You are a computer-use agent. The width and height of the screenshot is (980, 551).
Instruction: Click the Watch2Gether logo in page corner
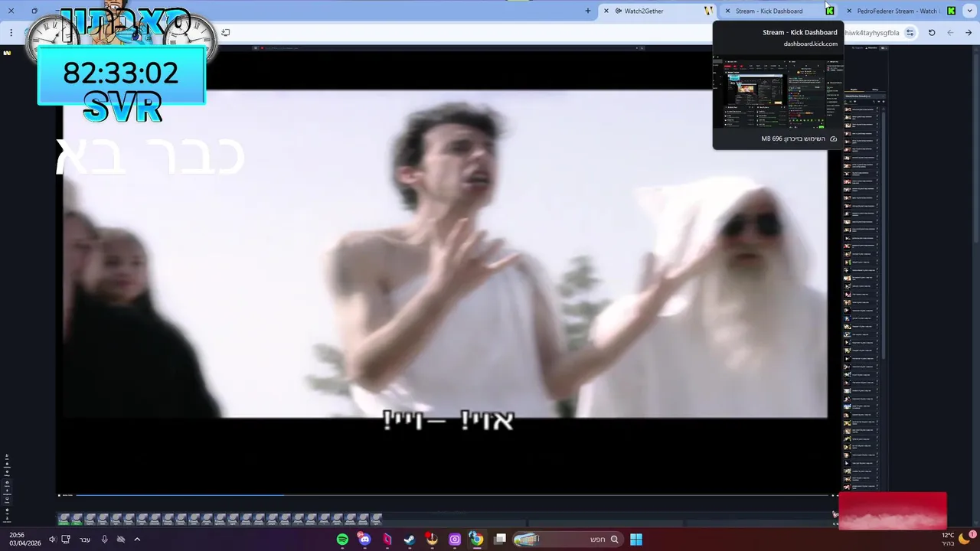8,53
